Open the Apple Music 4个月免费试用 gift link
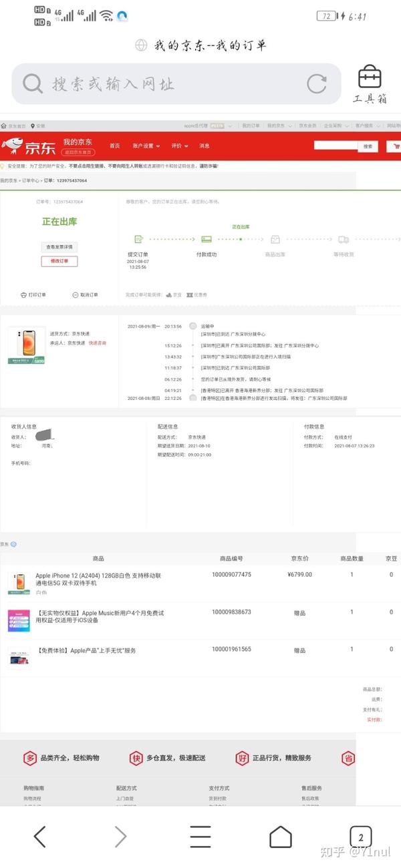Viewport: 401px width, 868px height. point(100,616)
